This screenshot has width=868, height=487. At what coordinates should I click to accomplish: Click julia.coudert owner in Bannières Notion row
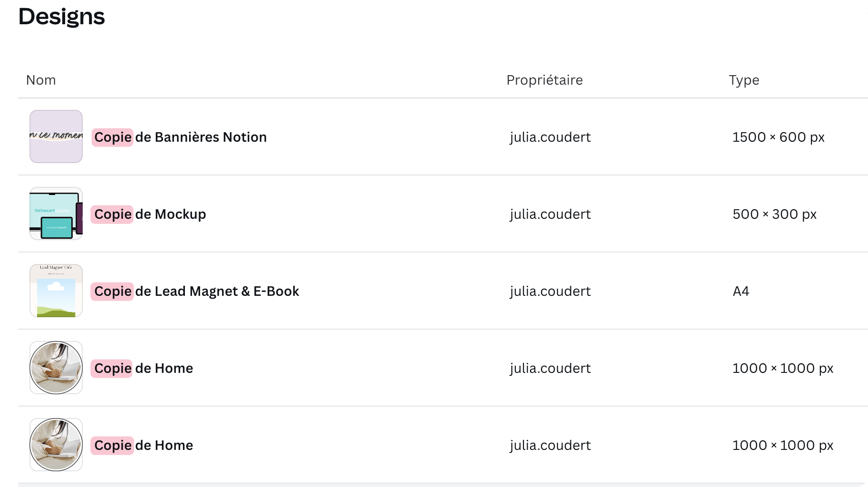[550, 137]
